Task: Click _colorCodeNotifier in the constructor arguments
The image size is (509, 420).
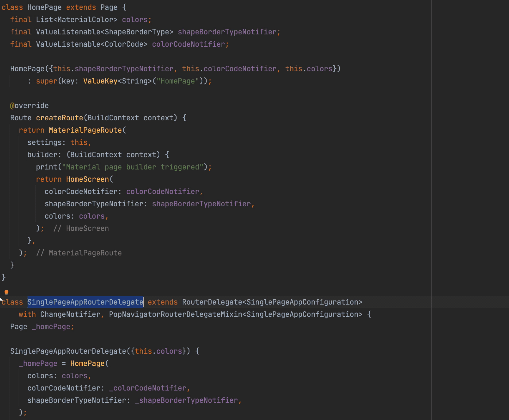Action: 148,388
